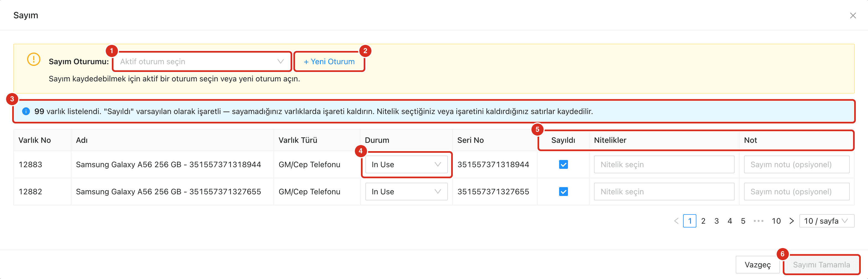Click Nitelik seçin field for asset 12882
The width and height of the screenshot is (868, 279).
[x=664, y=191]
